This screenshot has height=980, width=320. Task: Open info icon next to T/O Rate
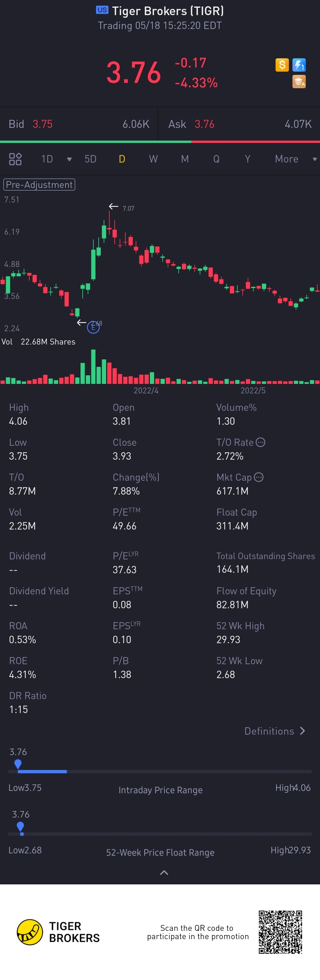[260, 442]
